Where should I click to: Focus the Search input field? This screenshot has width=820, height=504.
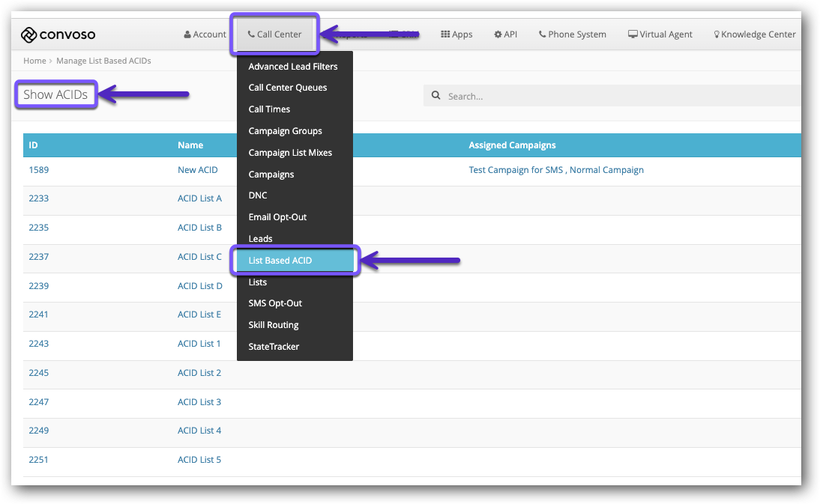click(x=615, y=96)
